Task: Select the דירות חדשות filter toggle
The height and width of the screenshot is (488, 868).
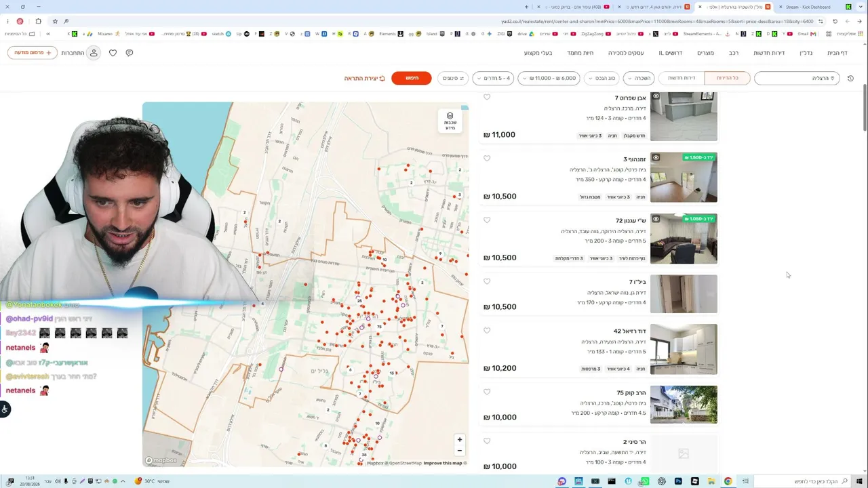Action: pos(682,78)
